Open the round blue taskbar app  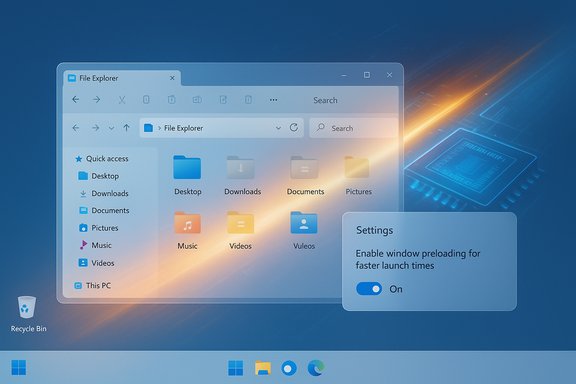(x=289, y=368)
